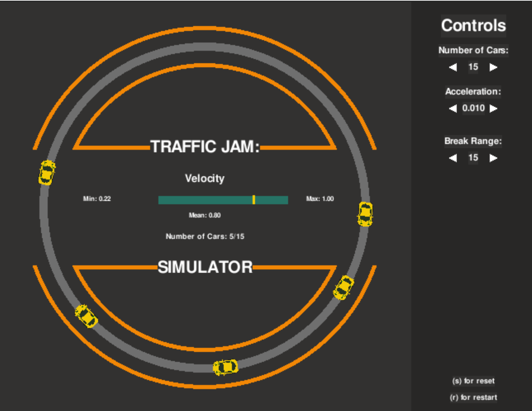Lower Break Range with left arrow
The width and height of the screenshot is (532, 411).
coord(453,158)
